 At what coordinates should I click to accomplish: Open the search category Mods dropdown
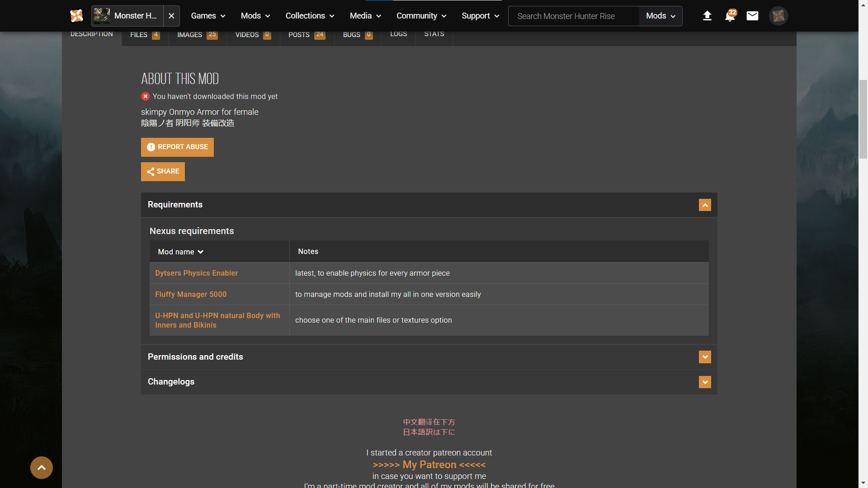660,16
